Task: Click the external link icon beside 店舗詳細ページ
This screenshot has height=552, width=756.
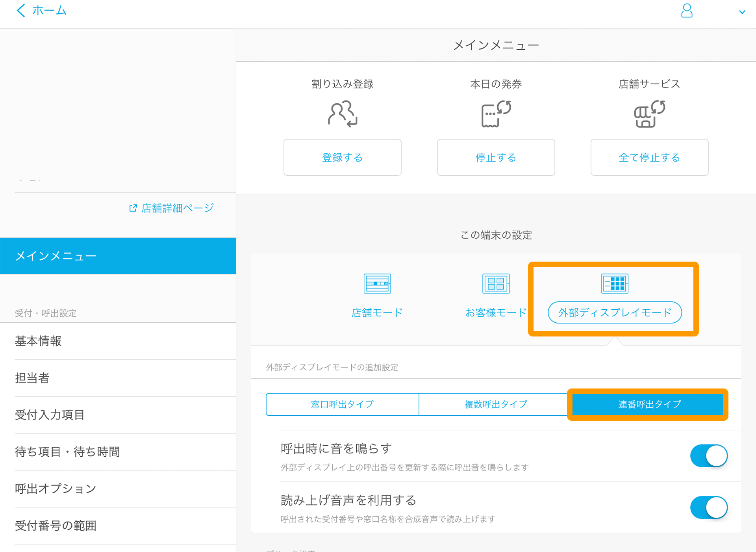Action: (133, 208)
